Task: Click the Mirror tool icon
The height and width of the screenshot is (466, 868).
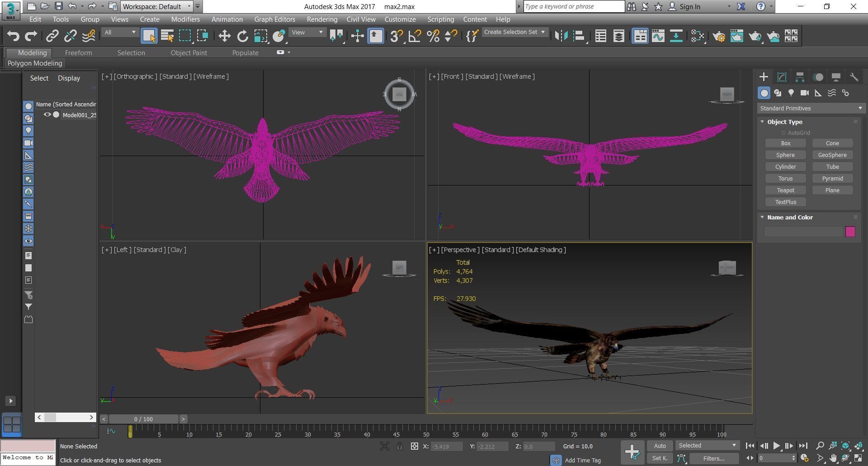Action: click(x=561, y=36)
